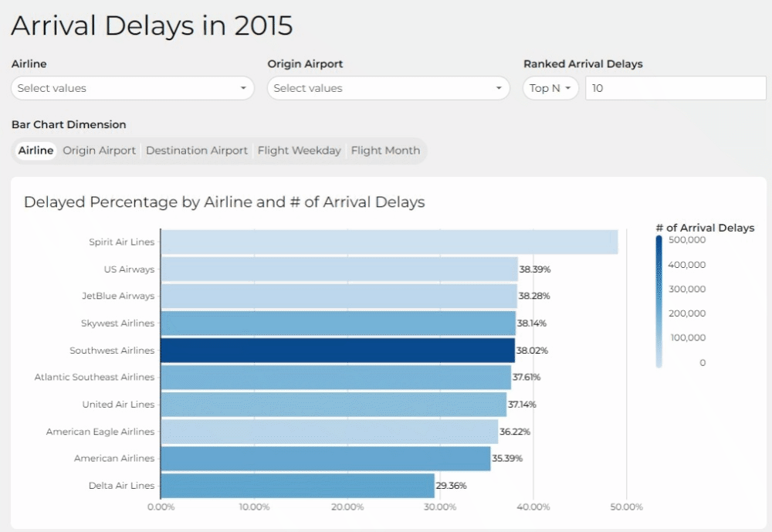Click the # of Arrival Delays color gradient legend
The width and height of the screenshot is (772, 532).
(x=659, y=301)
